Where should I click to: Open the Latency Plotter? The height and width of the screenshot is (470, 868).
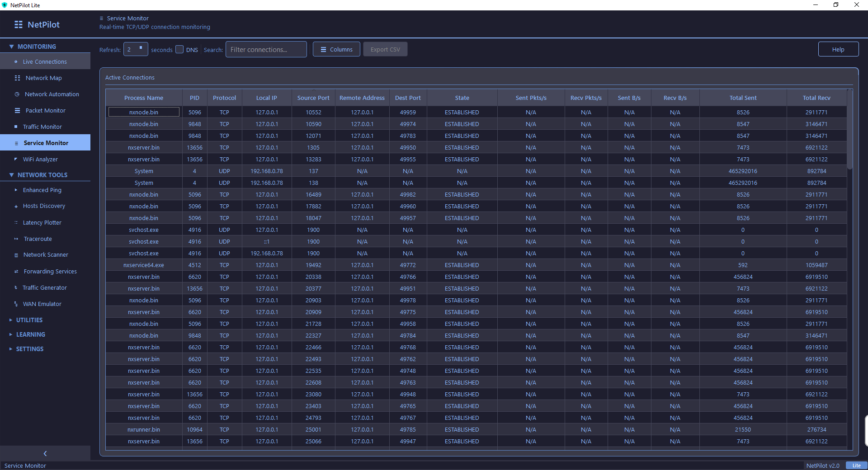pyautogui.click(x=42, y=222)
